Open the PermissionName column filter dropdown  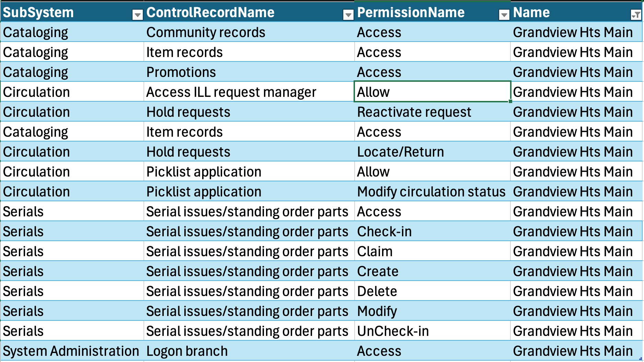pyautogui.click(x=504, y=14)
